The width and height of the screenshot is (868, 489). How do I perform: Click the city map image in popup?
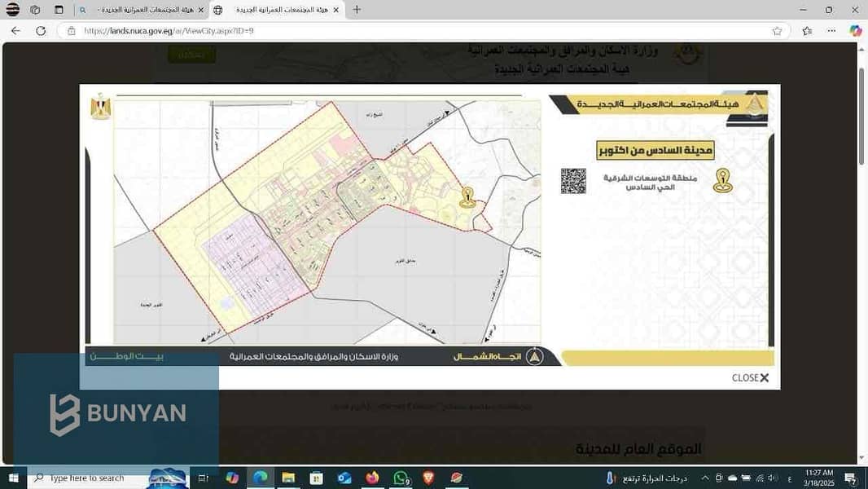[327, 222]
